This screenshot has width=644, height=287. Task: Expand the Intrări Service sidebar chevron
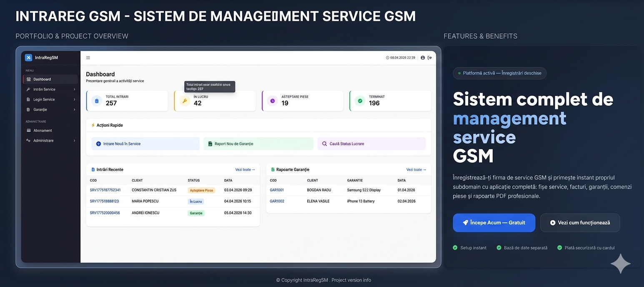[x=74, y=89]
